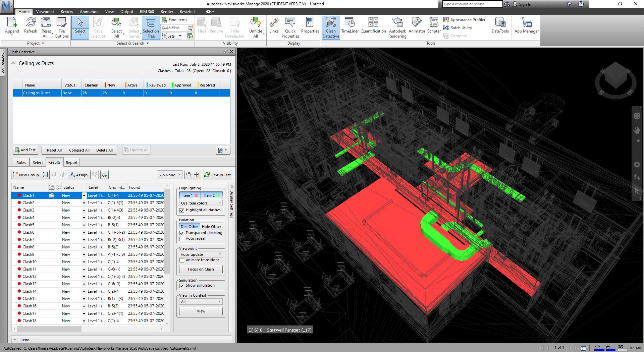
Task: Click the export clash tests icon button
Action: point(223,150)
